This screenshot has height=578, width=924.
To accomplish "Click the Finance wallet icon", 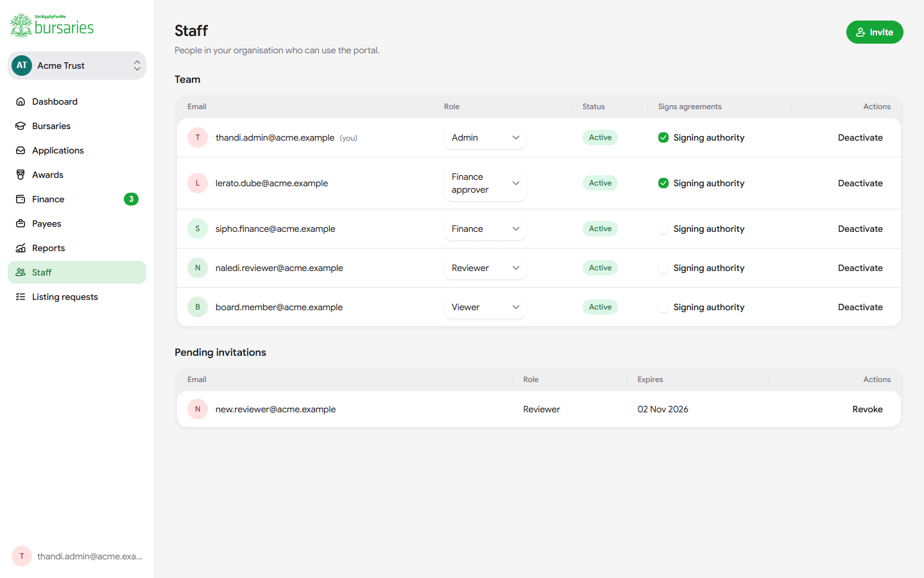I will [x=21, y=199].
